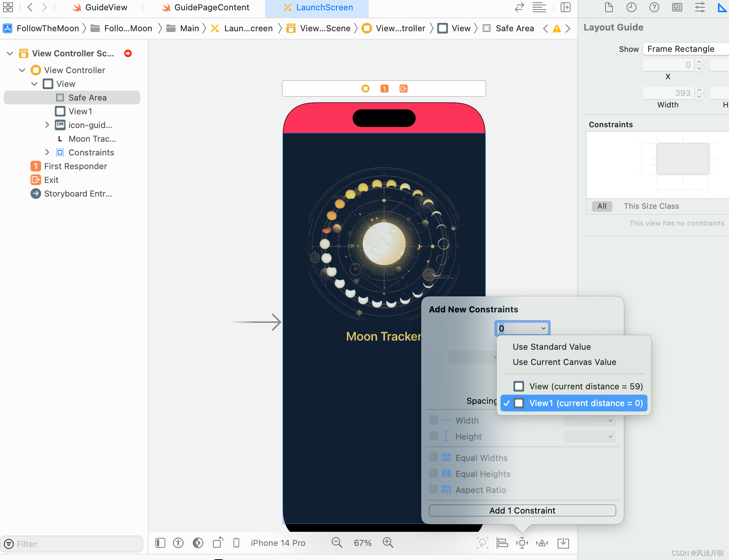This screenshot has height=560, width=729.
Task: Click the Add 1 Constraint button
Action: [522, 510]
